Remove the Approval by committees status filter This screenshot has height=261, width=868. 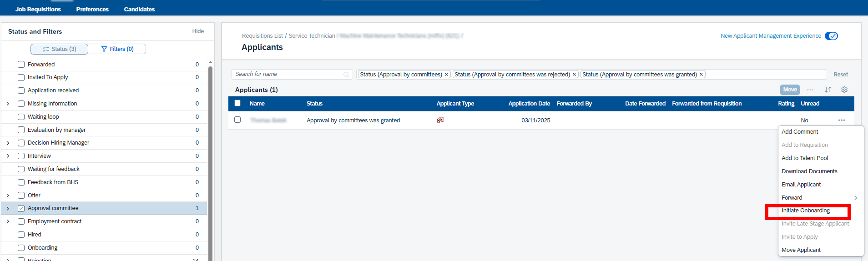[x=446, y=74]
